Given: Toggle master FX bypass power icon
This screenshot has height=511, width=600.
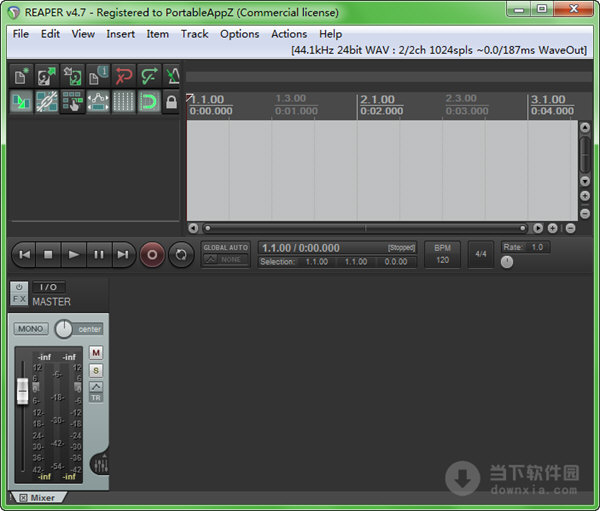Looking at the screenshot, I should point(19,287).
